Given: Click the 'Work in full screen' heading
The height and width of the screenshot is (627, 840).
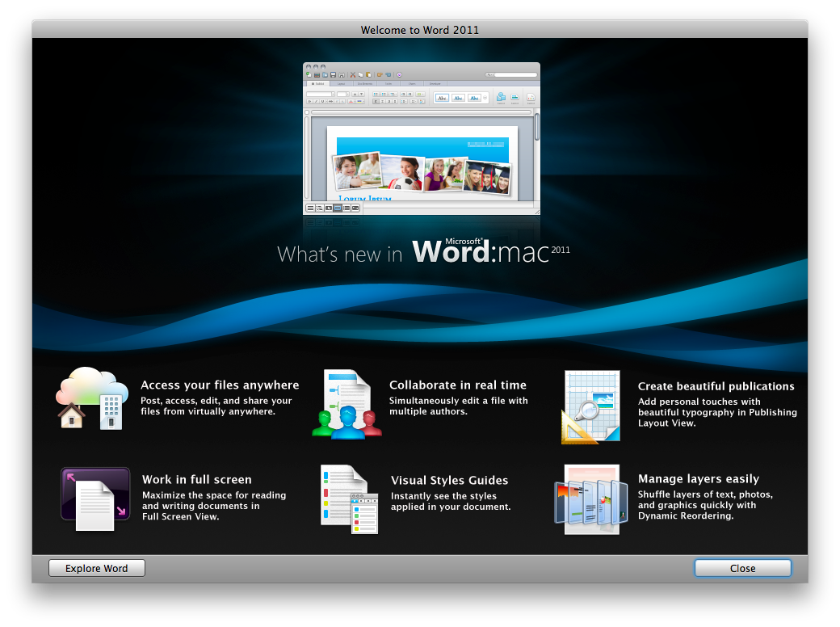Looking at the screenshot, I should click(196, 479).
